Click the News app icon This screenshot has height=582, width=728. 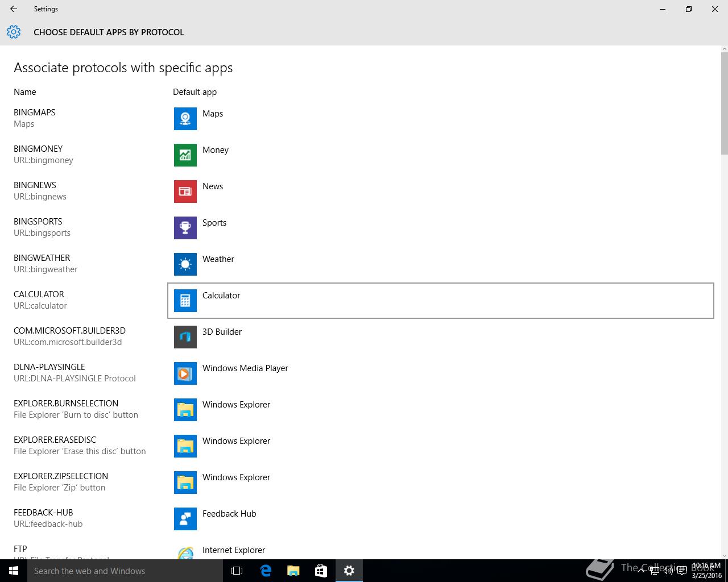(185, 192)
